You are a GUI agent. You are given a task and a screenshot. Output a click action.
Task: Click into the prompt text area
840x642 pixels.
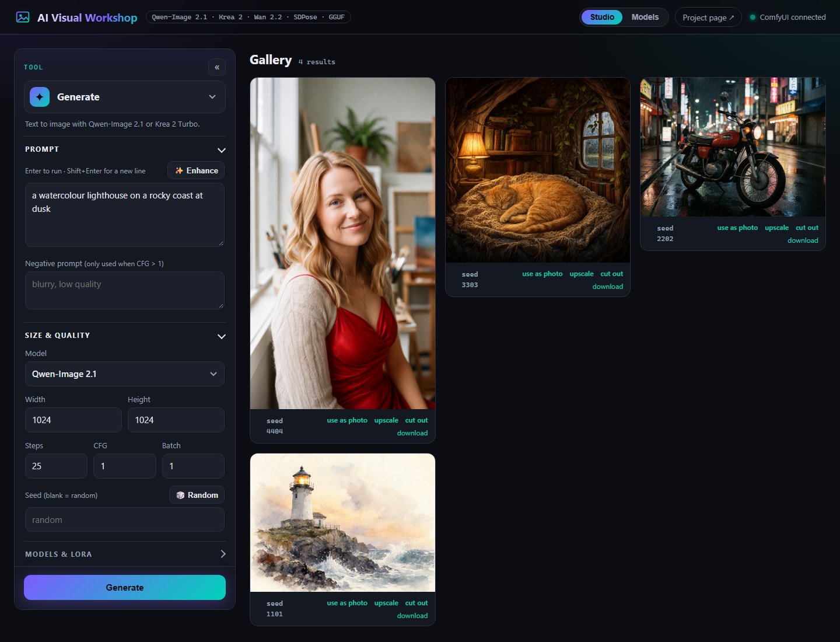click(125, 215)
